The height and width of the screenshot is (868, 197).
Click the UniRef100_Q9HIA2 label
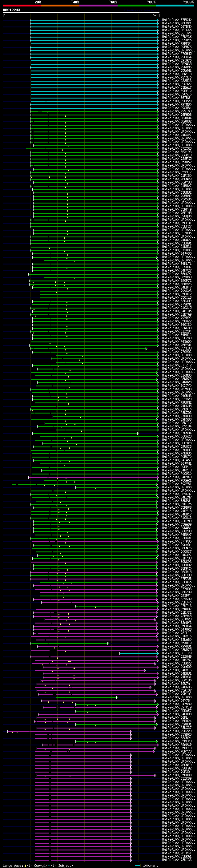click(x=177, y=694)
